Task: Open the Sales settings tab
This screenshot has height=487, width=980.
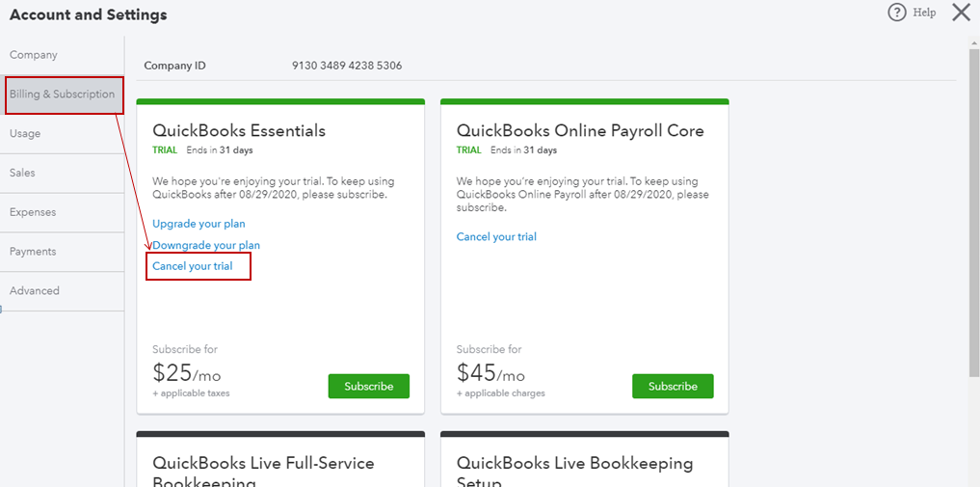Action: pos(22,174)
